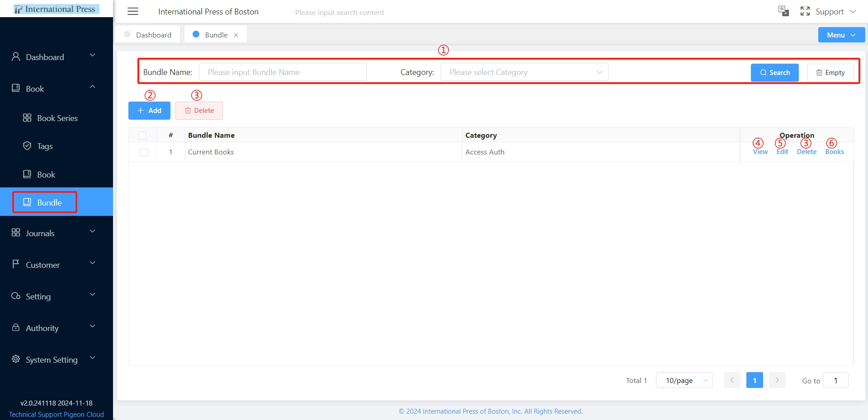Viewport: 868px width, 420px height.
Task: Click the International Press logo
Action: [x=56, y=9]
